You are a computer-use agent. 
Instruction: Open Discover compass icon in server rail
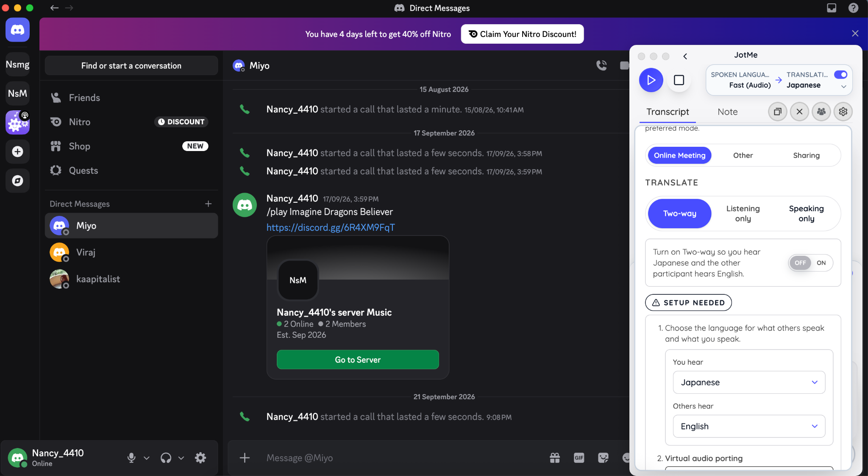pyautogui.click(x=17, y=181)
